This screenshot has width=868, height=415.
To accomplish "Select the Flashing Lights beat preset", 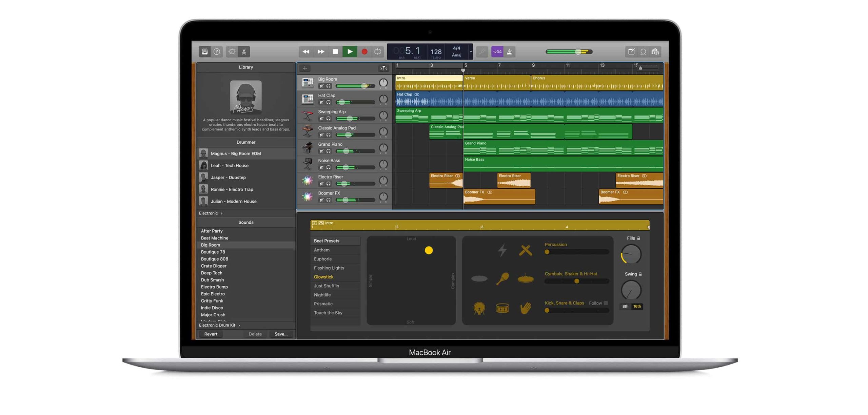I will tap(335, 268).
